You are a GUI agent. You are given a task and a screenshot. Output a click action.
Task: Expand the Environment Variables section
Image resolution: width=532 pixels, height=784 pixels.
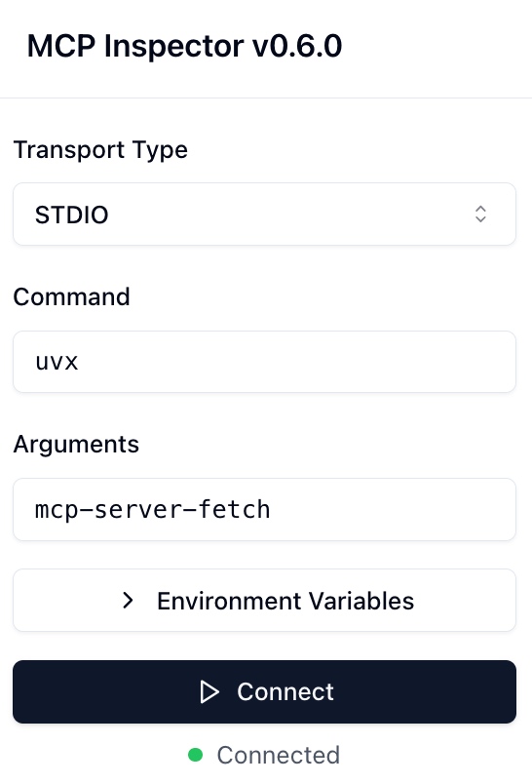click(x=264, y=600)
